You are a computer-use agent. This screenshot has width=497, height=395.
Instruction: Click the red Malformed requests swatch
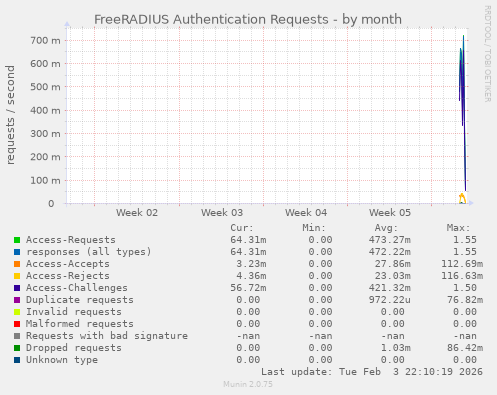coord(17,324)
